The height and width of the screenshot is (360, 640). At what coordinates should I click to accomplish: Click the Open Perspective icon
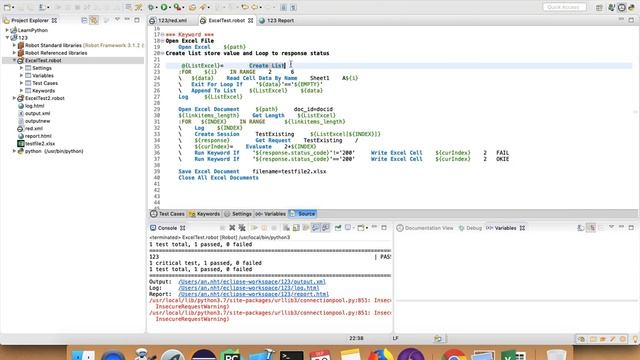599,7
